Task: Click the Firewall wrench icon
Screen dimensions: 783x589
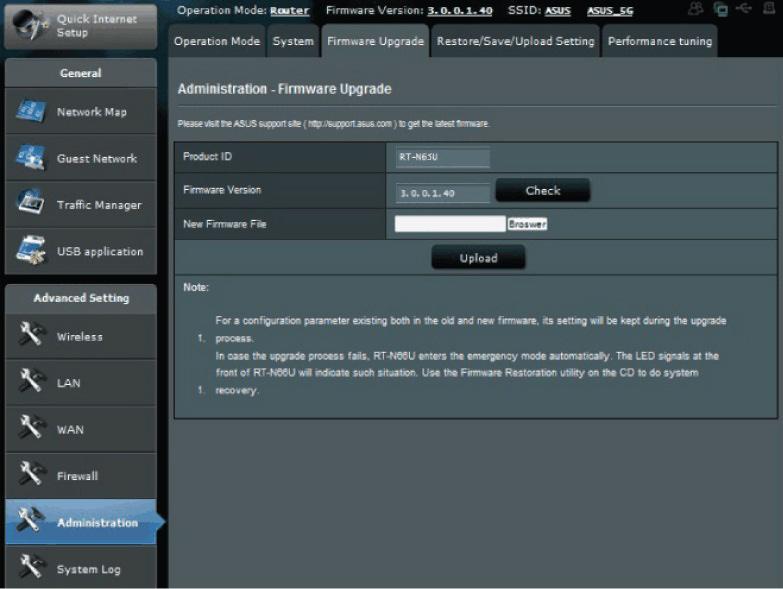Action: point(31,473)
